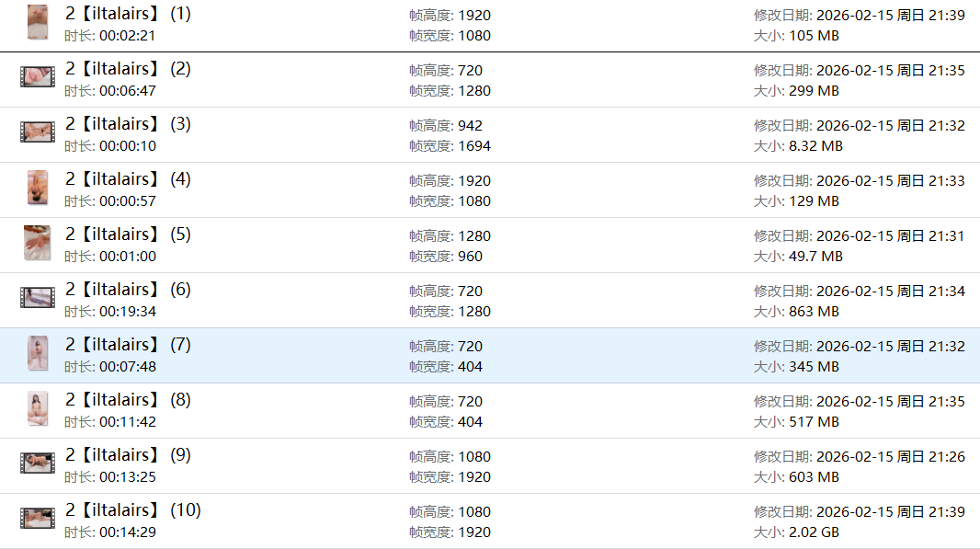Select the thumbnail for file (8)
This screenshot has height=549, width=980.
tap(38, 408)
